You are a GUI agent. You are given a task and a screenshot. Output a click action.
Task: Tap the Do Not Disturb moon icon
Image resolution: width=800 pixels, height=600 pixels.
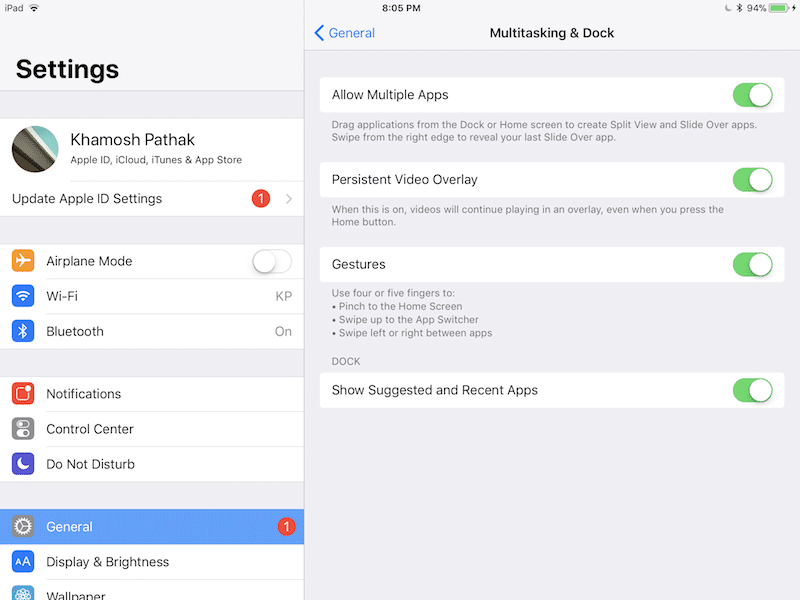tap(23, 464)
